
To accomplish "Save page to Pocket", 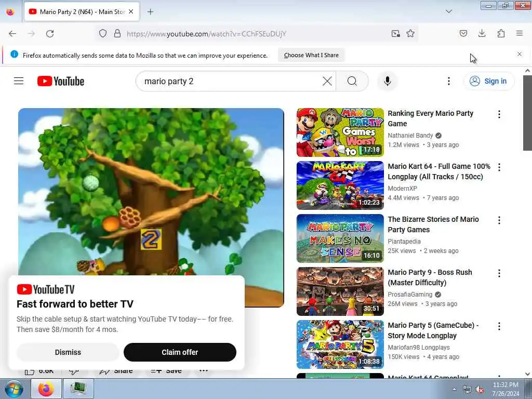I will click(463, 33).
